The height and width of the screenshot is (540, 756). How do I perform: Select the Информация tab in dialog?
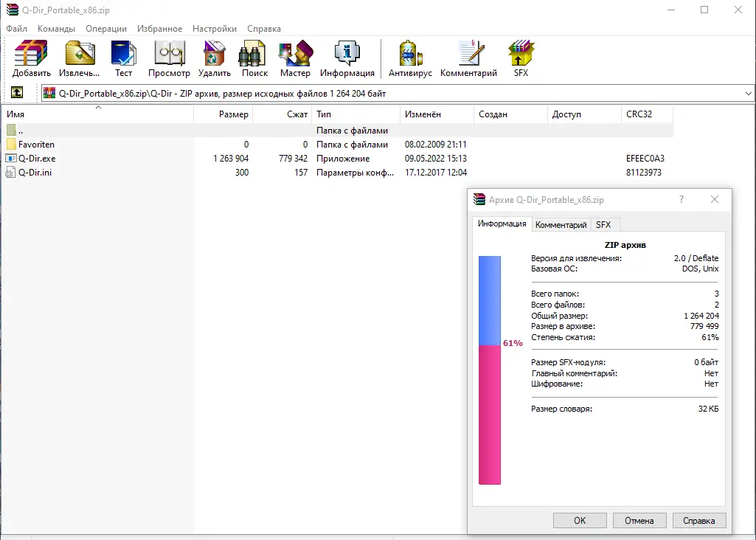(x=502, y=224)
